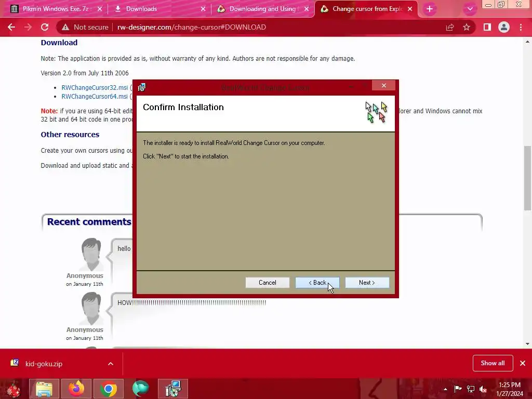Click the Download section heading
Viewport: 532px width, 399px height.
pos(59,43)
